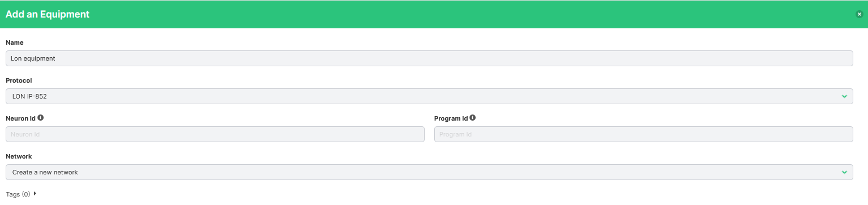Click the green chevron in Protocol field

(x=844, y=96)
